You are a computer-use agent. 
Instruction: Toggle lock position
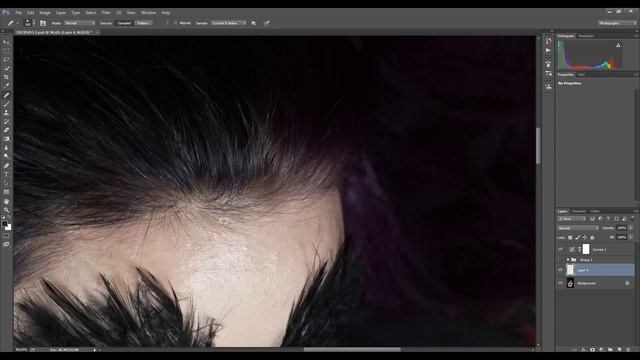click(585, 238)
